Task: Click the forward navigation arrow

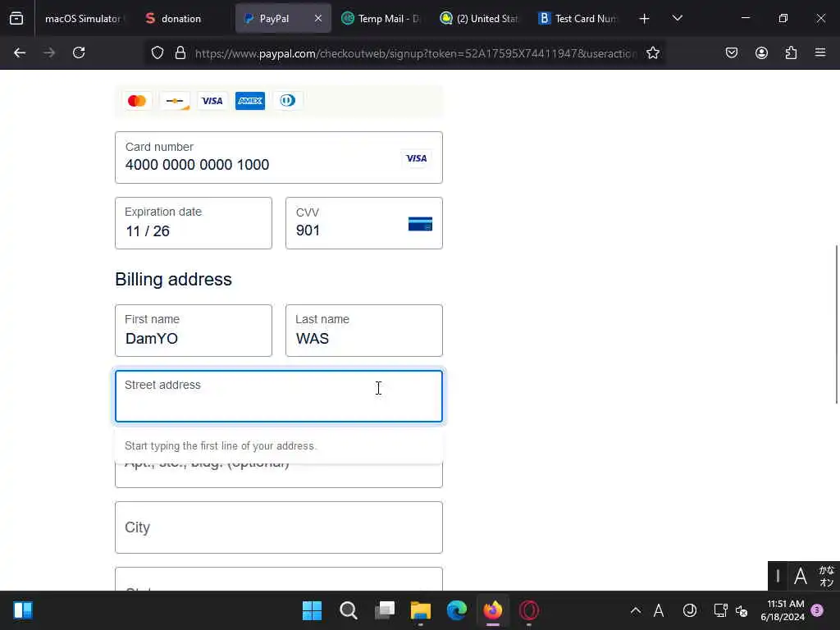Action: pos(49,52)
